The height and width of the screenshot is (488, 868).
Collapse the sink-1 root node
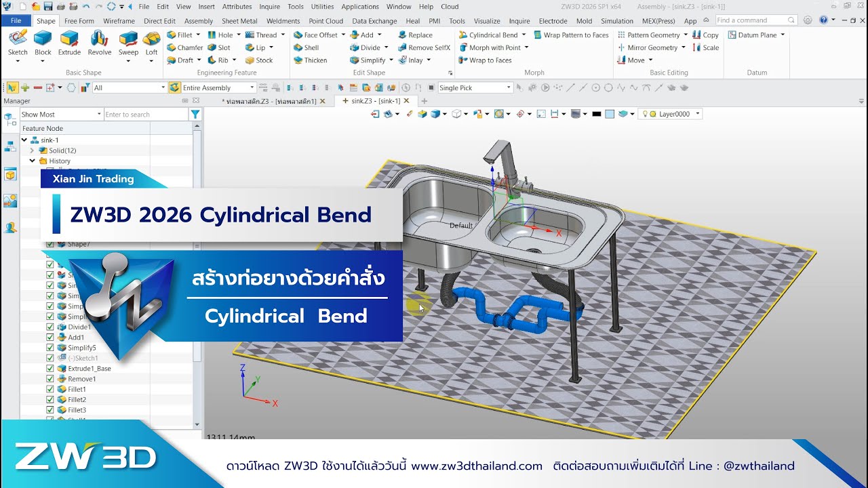24,140
